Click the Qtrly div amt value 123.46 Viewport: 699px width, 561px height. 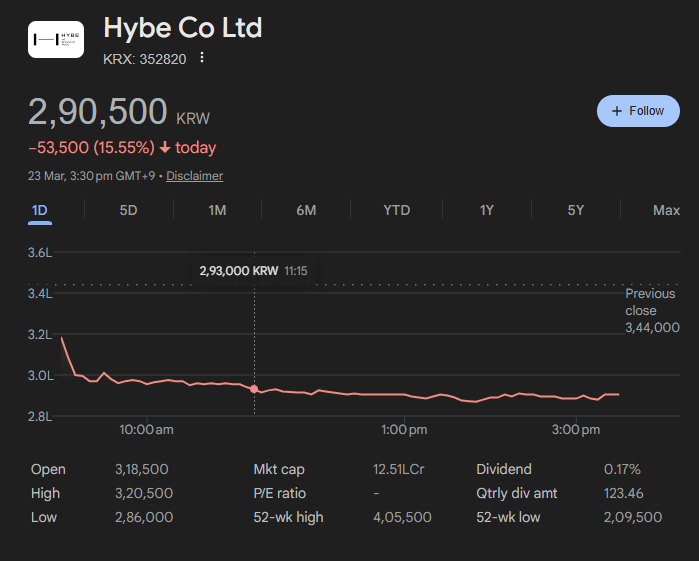pos(624,493)
